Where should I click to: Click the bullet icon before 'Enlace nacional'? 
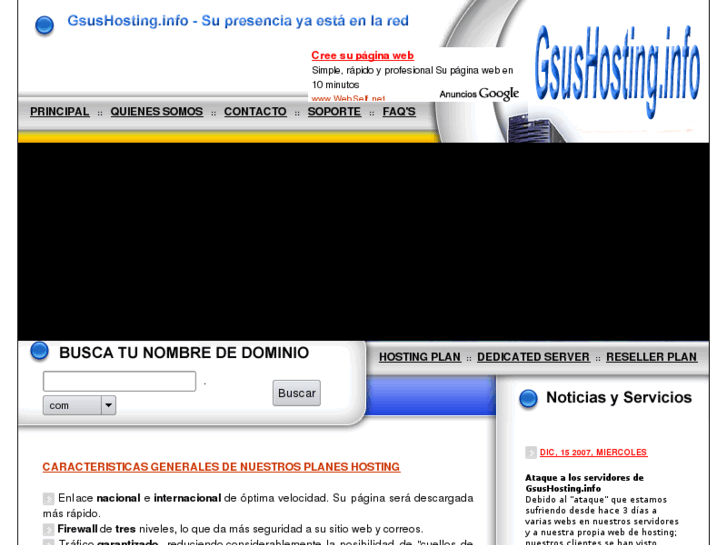tap(48, 499)
